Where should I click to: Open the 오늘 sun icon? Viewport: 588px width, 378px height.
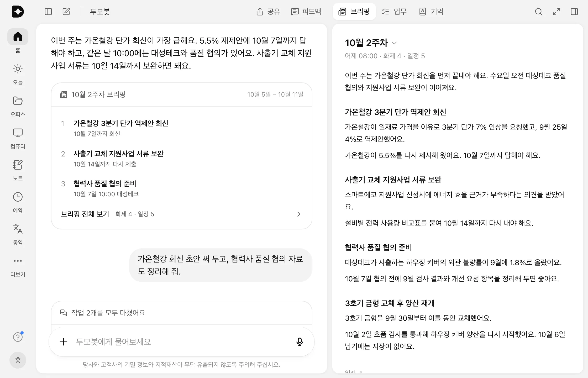(18, 69)
